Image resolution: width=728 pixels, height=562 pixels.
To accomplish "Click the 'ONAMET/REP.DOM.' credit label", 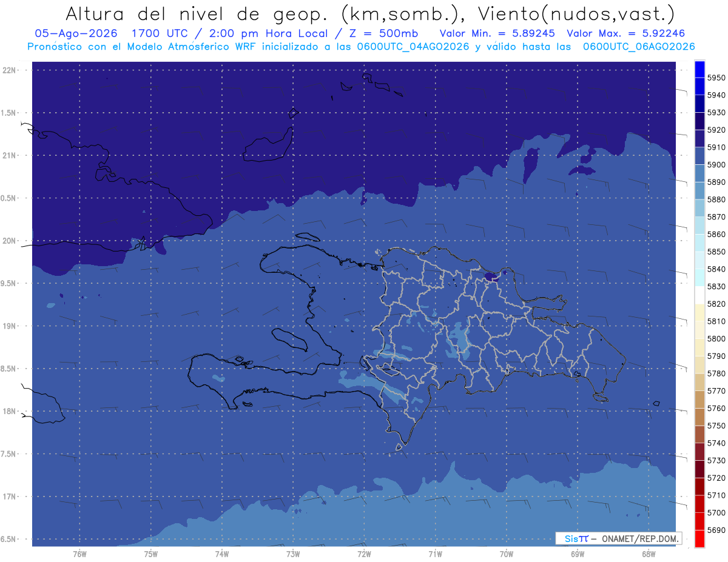I will click(639, 538).
